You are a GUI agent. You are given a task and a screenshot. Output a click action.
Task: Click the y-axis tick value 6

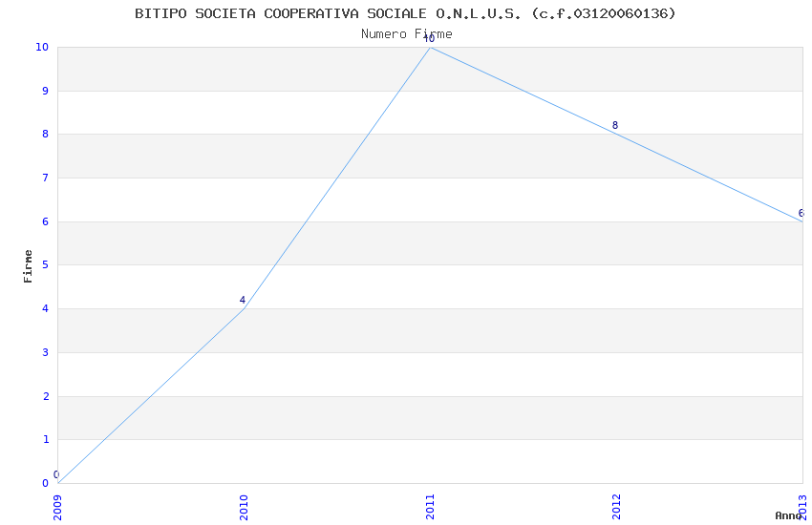(46, 221)
